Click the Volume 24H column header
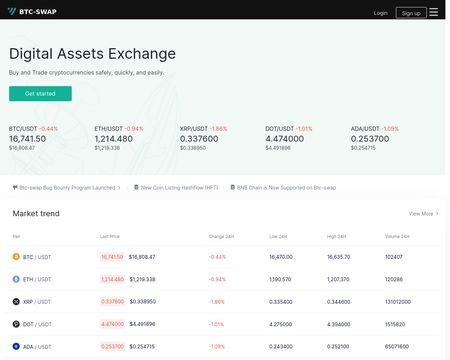 397,236
